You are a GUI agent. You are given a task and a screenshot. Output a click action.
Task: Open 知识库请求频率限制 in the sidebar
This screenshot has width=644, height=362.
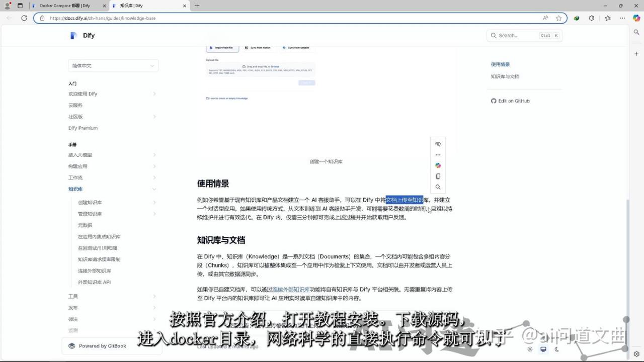coord(99,259)
